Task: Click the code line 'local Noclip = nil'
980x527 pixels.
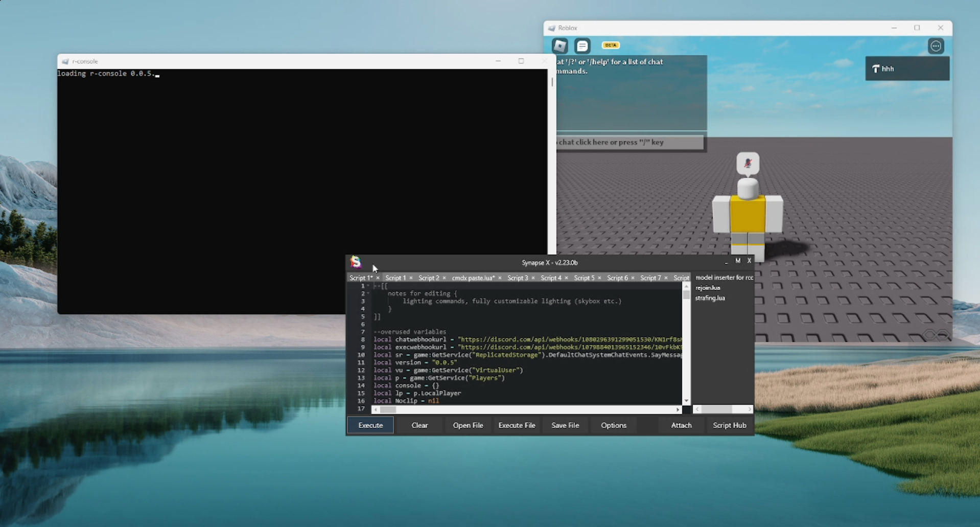Action: (406, 401)
